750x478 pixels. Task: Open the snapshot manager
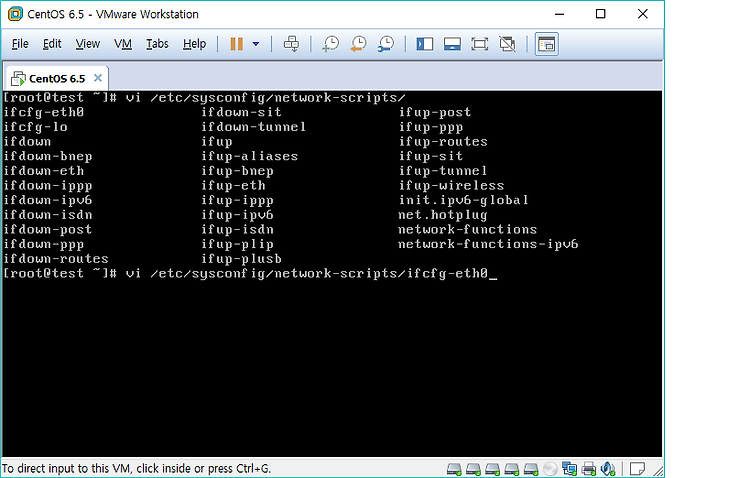386,44
